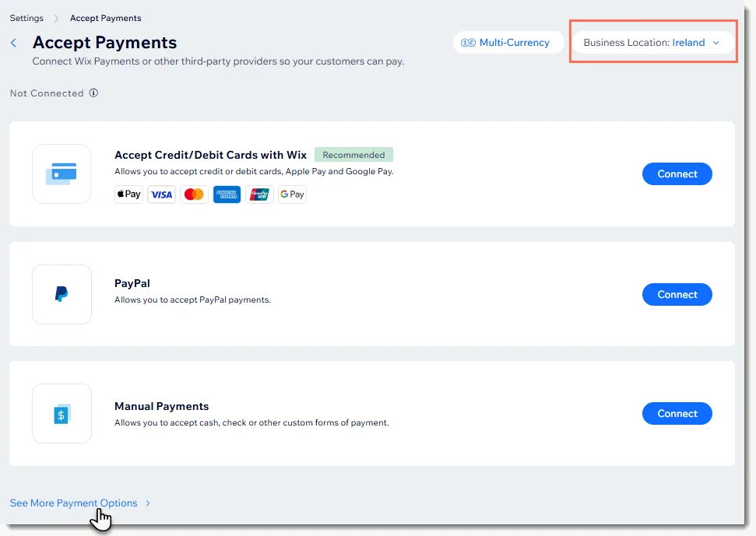Screen dimensions: 756x536
Task: Click the Apple Pay badge
Action: pyautogui.click(x=128, y=194)
